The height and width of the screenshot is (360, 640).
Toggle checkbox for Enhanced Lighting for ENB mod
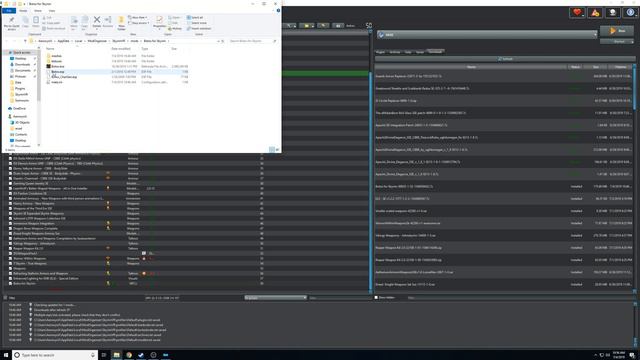(x=11, y=278)
